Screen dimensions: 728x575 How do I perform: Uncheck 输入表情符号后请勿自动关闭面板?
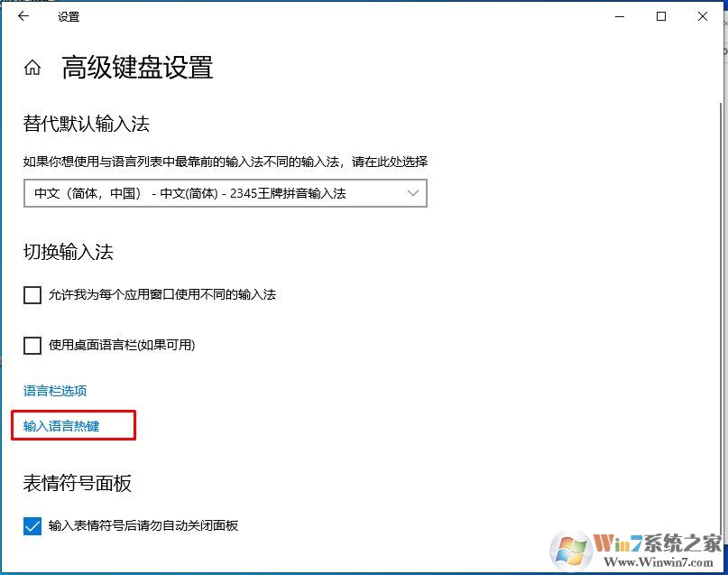point(32,525)
